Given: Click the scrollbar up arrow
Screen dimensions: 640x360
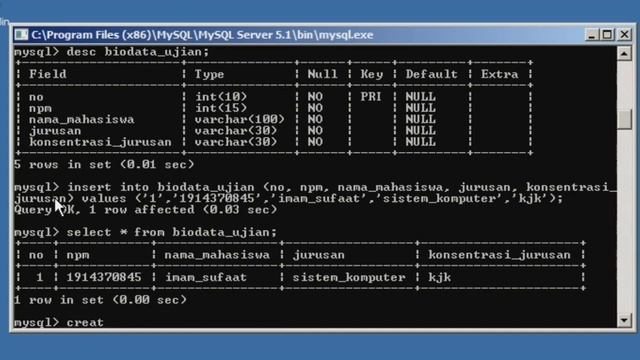Looking at the screenshot, I should pos(624,53).
